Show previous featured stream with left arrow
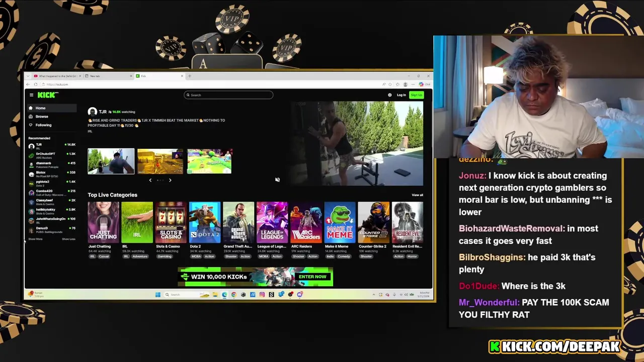644x362 pixels. tap(150, 180)
